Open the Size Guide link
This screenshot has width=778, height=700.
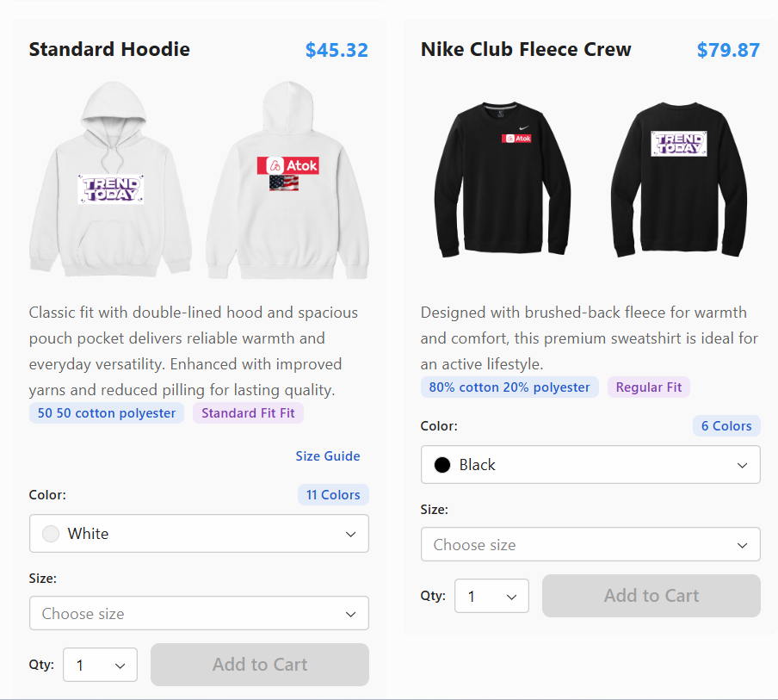click(328, 456)
